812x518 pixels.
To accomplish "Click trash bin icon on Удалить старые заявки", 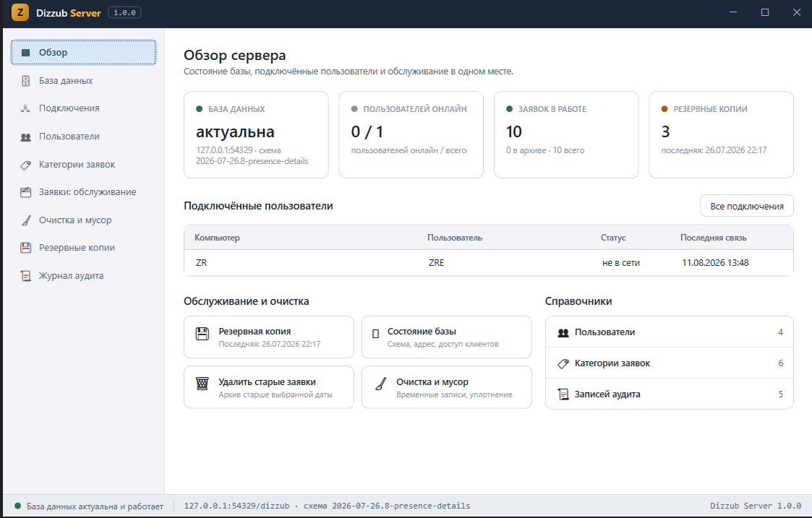I will click(202, 384).
